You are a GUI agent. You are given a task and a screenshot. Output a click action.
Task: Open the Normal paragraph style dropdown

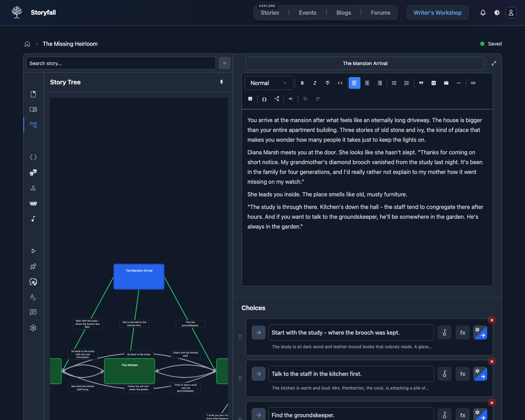269,83
